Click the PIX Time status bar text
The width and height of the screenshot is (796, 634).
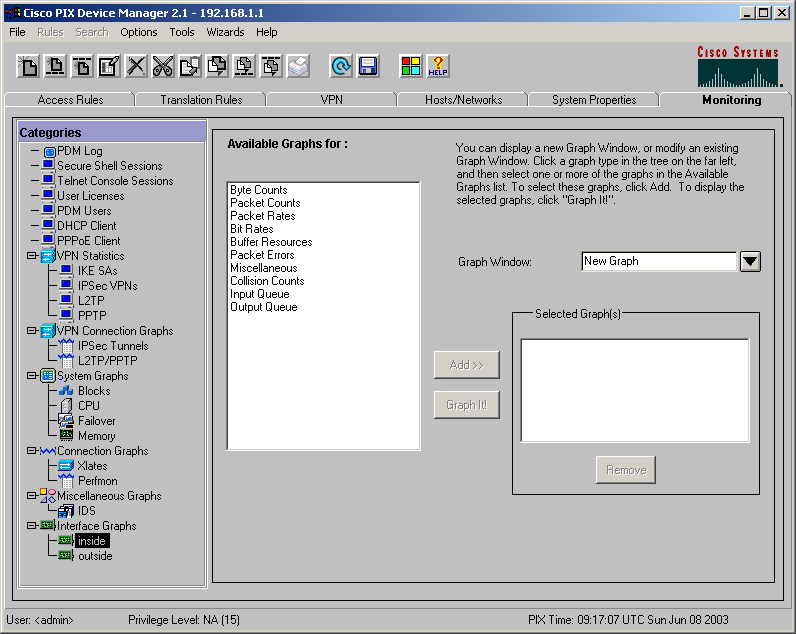tap(628, 620)
